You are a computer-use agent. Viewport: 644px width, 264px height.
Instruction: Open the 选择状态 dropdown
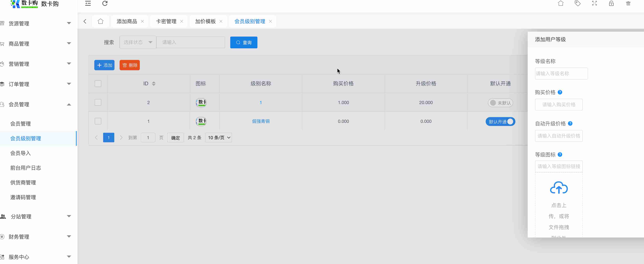pyautogui.click(x=138, y=42)
